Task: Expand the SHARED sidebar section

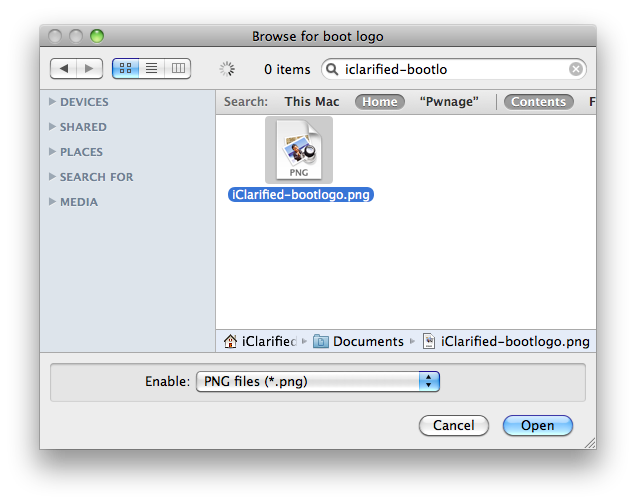Action: [52, 127]
